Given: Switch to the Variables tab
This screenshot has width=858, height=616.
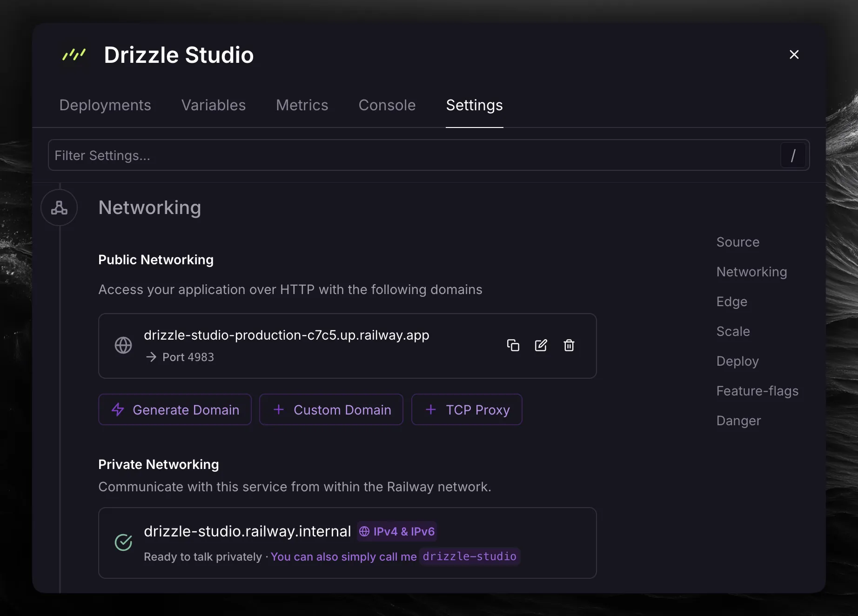Looking at the screenshot, I should [214, 105].
